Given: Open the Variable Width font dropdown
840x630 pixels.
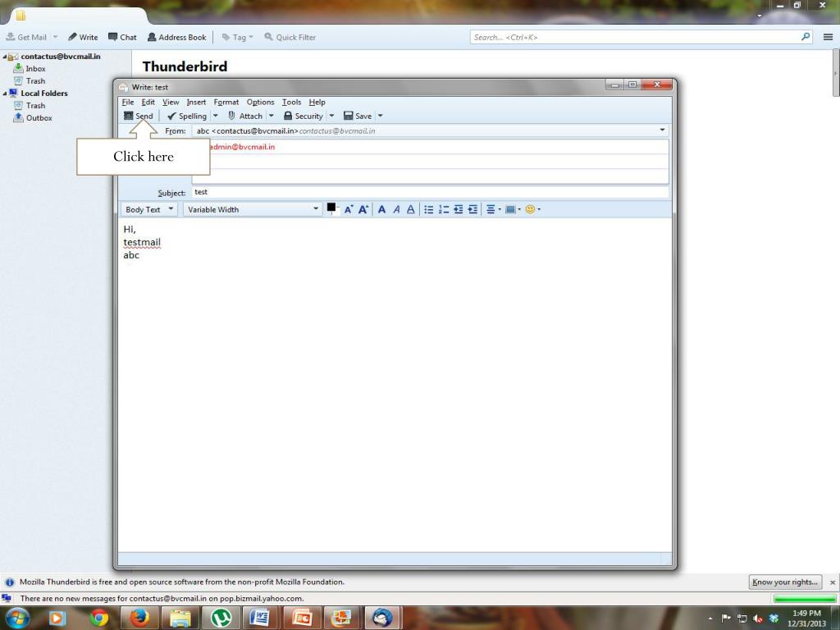Looking at the screenshot, I should [253, 209].
